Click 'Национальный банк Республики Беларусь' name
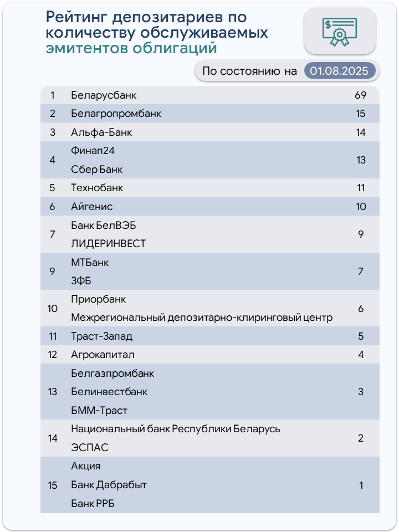Image resolution: width=399 pixels, height=532 pixels. click(176, 429)
